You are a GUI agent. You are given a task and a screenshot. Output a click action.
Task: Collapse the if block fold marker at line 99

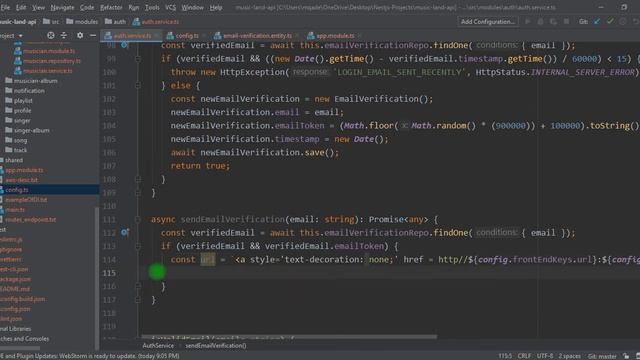[x=138, y=59]
